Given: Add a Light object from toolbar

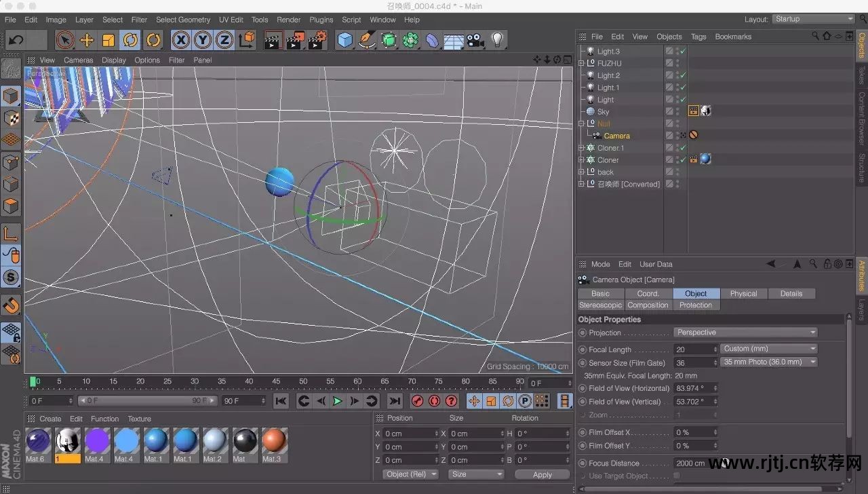Looking at the screenshot, I should (x=497, y=41).
